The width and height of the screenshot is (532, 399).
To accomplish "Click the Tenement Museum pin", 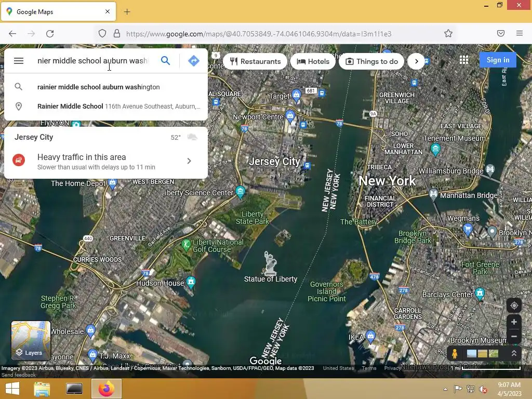I will (435, 149).
